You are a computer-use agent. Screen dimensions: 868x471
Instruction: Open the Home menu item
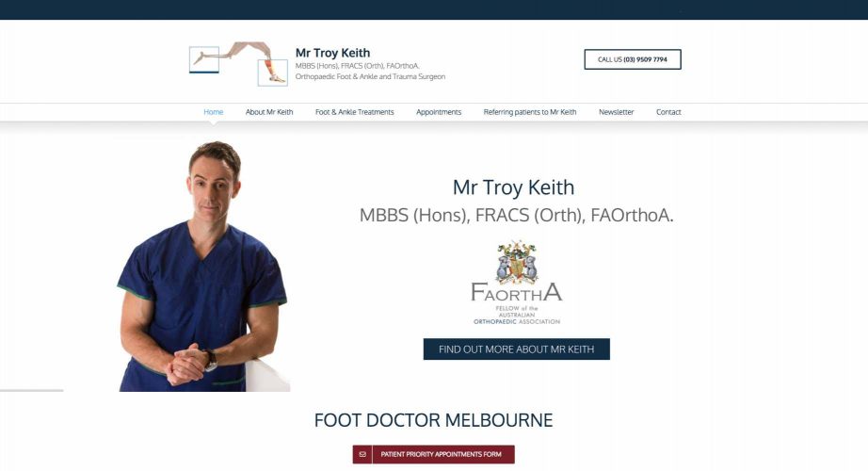[213, 112]
